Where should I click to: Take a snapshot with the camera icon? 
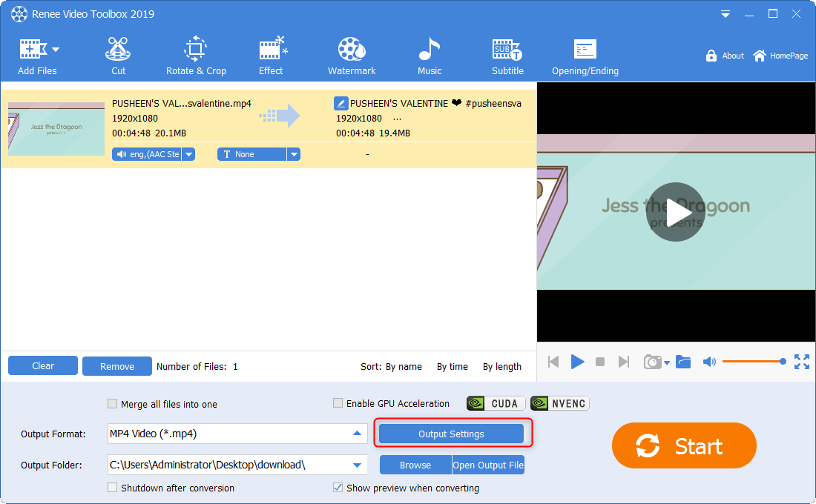point(652,362)
